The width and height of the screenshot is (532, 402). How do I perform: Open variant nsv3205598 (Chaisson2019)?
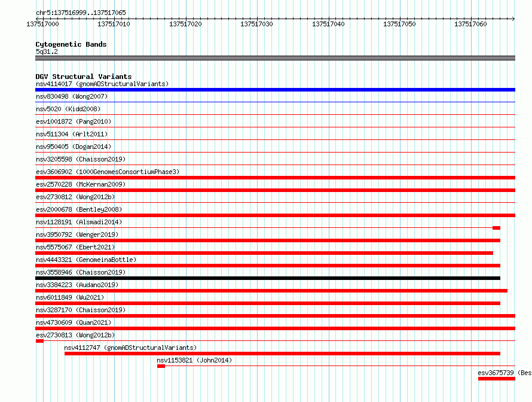(x=81, y=159)
